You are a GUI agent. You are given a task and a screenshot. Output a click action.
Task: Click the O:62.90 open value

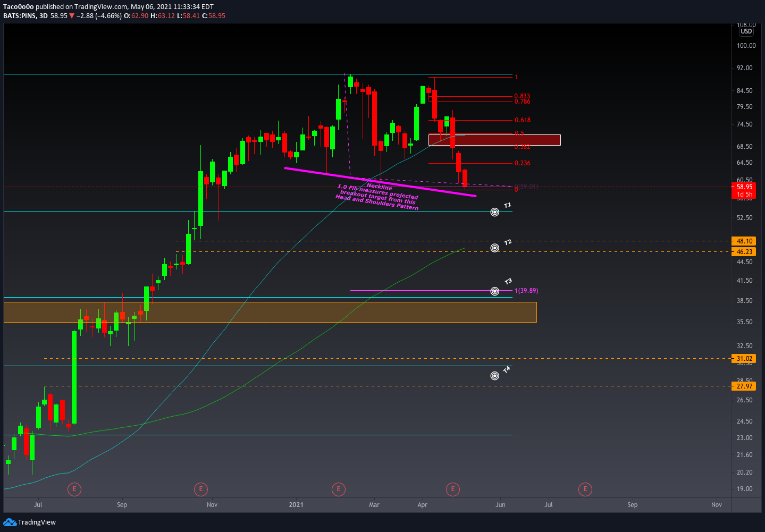pos(136,16)
